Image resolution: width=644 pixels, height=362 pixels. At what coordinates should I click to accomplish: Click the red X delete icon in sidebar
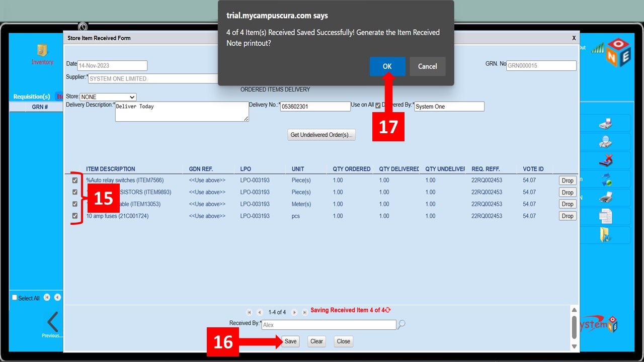605,160
